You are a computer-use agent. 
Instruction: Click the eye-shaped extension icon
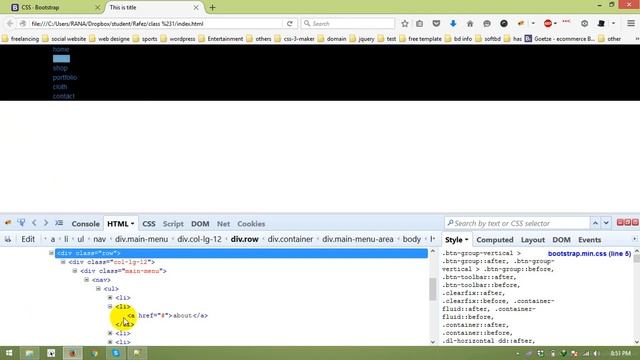pos(584,24)
